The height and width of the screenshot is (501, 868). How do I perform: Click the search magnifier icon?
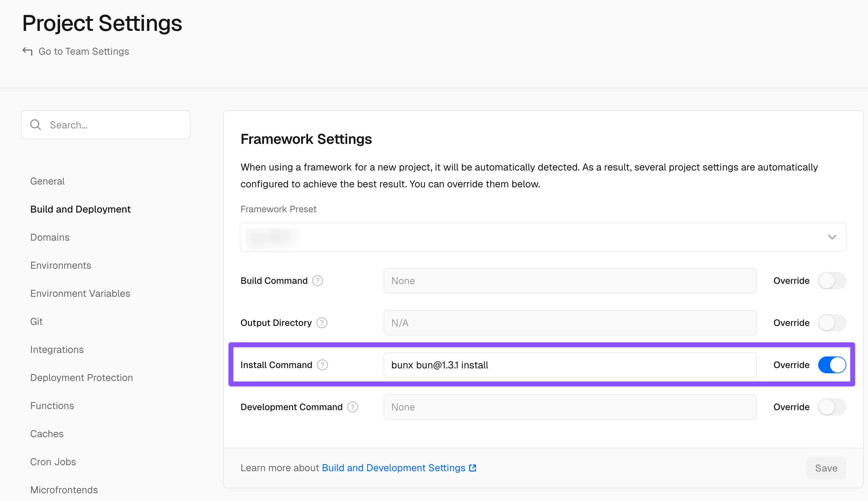[35, 125]
